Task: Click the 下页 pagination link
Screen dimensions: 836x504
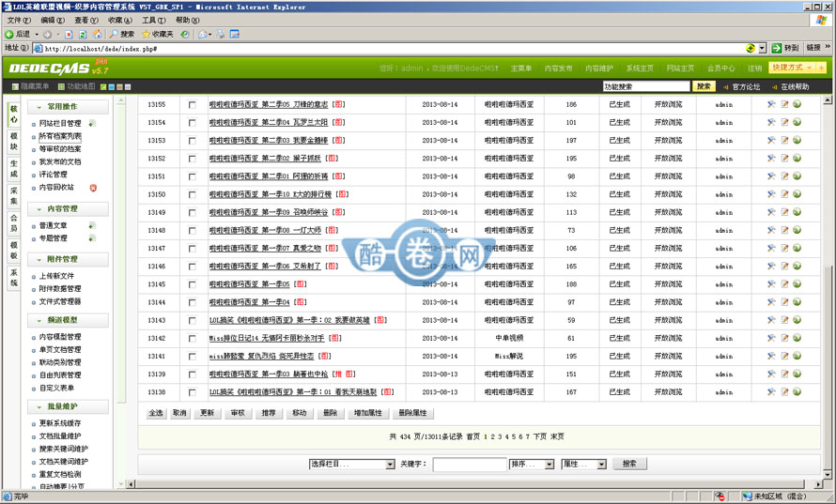Action: [x=539, y=436]
